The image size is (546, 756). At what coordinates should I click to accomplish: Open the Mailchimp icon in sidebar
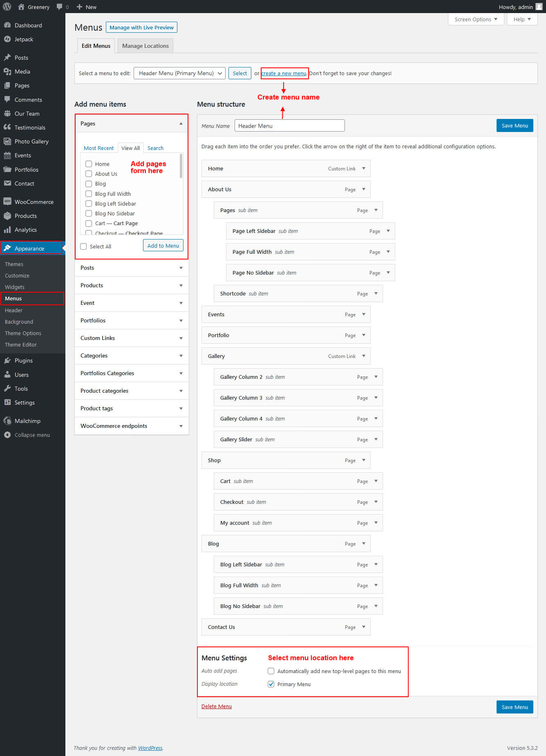click(7, 420)
